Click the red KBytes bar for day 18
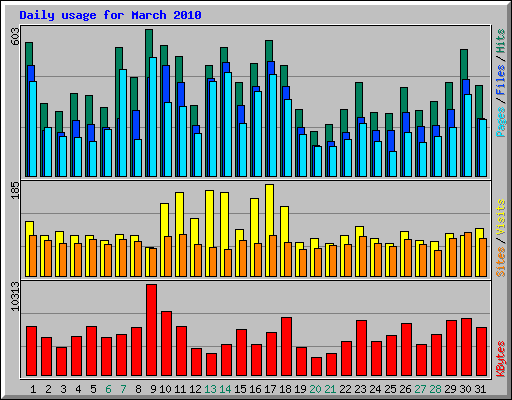 pos(286,347)
